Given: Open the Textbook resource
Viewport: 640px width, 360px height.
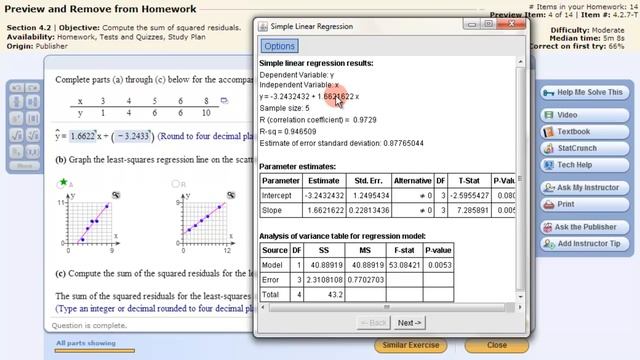Looking at the screenshot, I should tap(585, 132).
